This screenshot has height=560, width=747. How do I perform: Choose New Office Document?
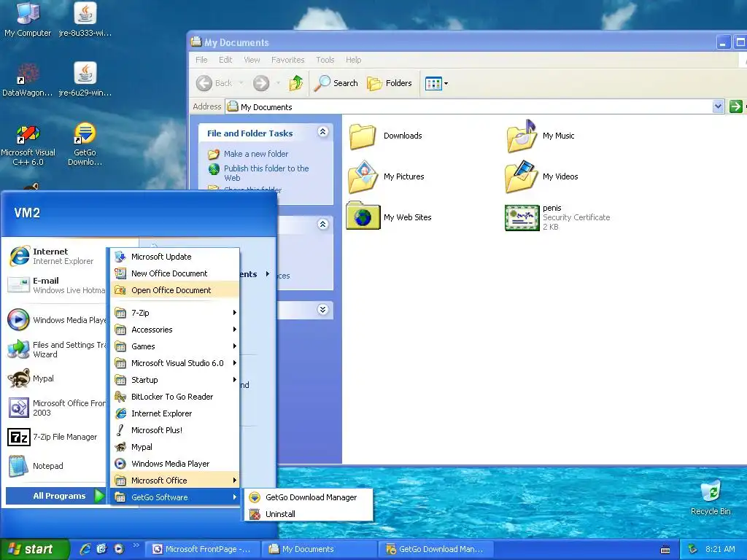click(x=175, y=273)
